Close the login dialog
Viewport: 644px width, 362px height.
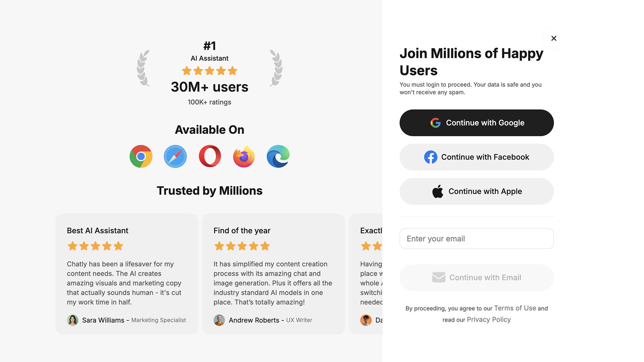[x=554, y=38]
